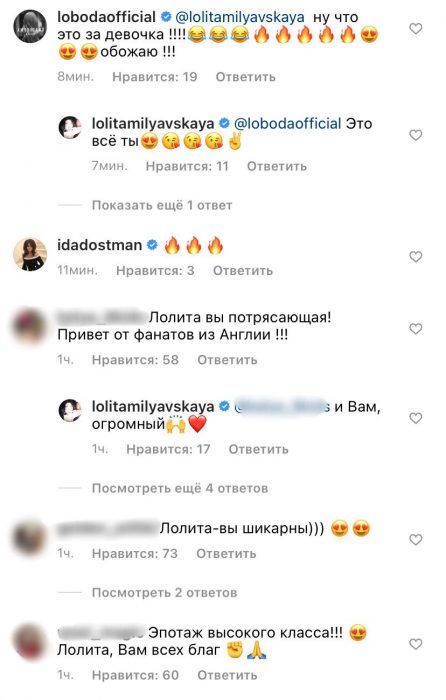Like the 'Лолита-вы шикарны' comment heart

click(415, 539)
